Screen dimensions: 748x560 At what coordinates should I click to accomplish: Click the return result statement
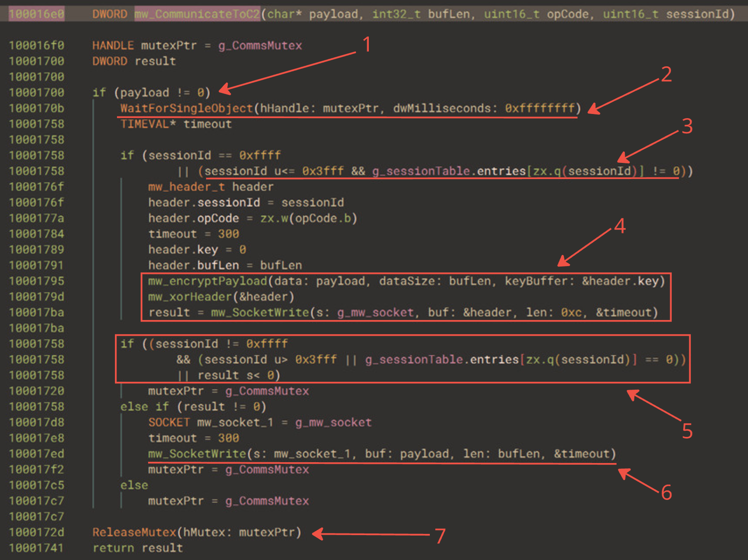[137, 548]
